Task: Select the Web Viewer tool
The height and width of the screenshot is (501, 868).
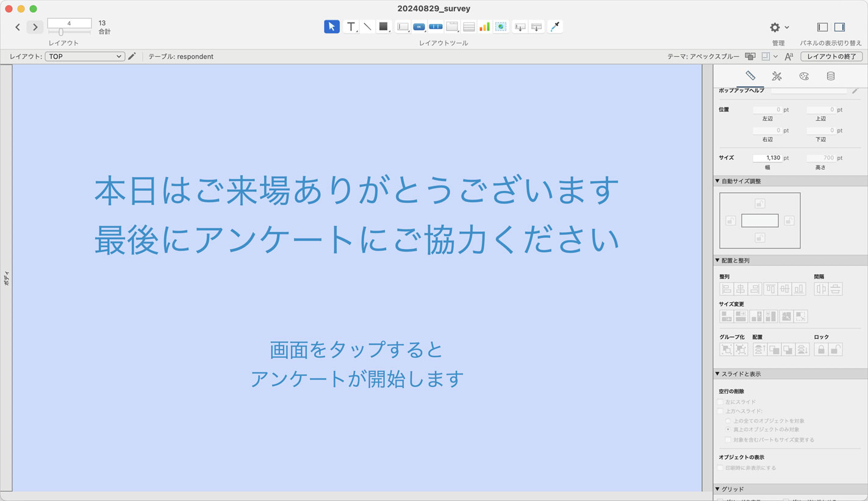Action: 501,27
